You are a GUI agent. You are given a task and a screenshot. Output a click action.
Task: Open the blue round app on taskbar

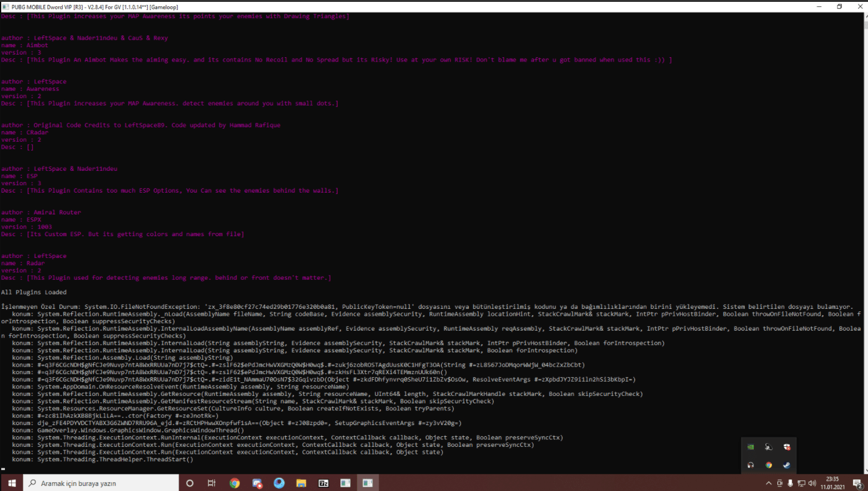(x=279, y=483)
